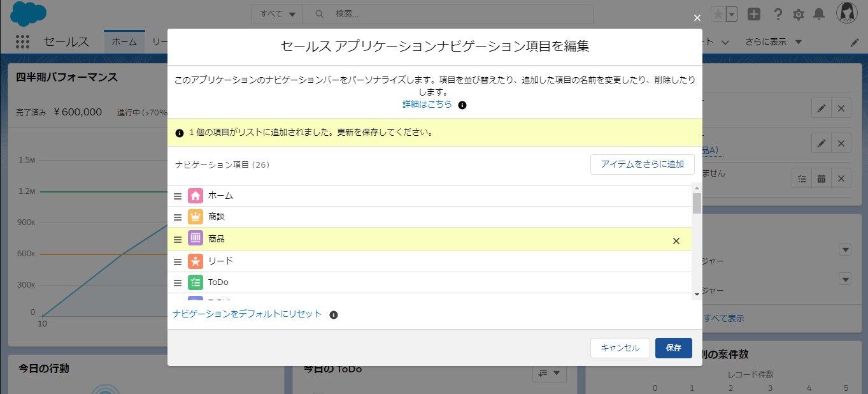Click the 保存 button
868x394 pixels.
pyautogui.click(x=674, y=347)
